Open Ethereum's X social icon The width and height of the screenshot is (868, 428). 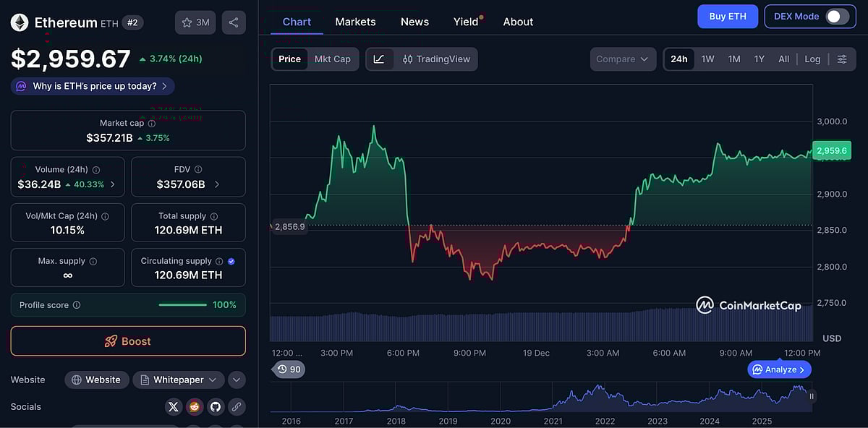tap(173, 406)
